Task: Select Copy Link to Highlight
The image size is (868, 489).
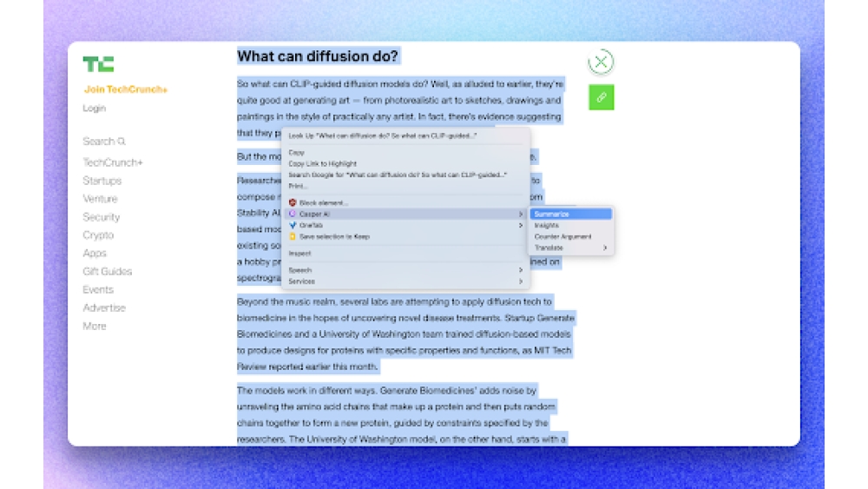Action: tap(405, 163)
